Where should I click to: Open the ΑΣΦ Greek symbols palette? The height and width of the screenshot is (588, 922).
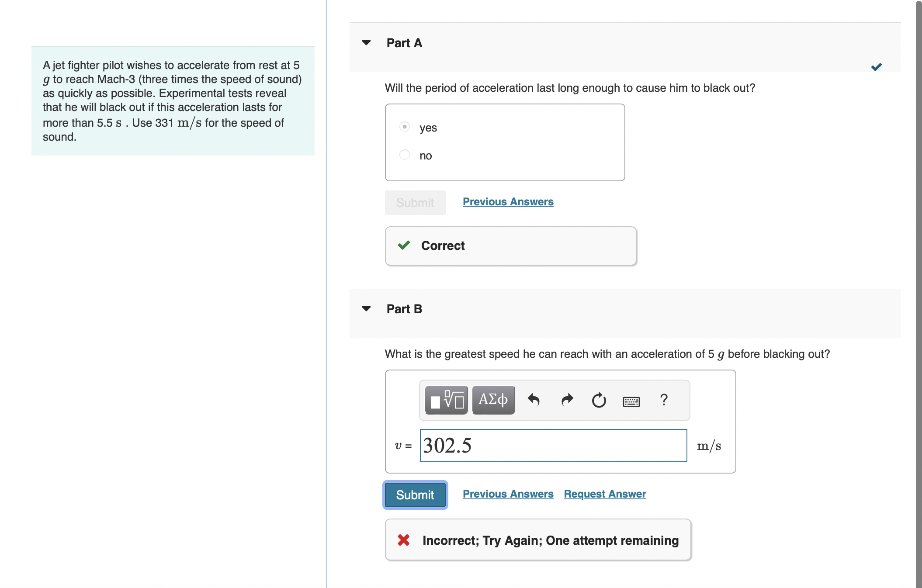pos(493,399)
